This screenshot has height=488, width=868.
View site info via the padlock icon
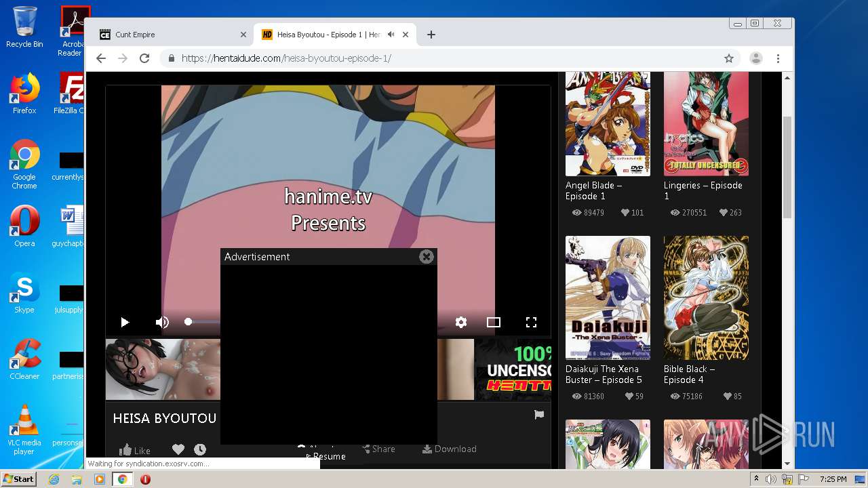tap(172, 58)
